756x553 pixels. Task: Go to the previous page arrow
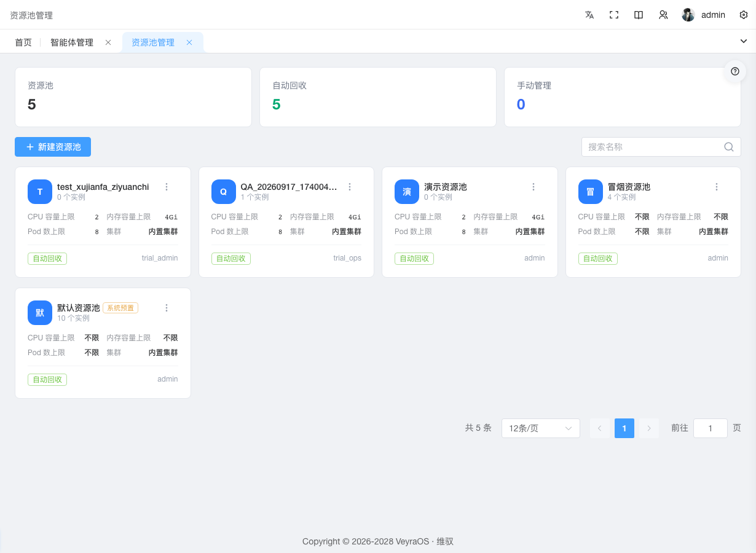pyautogui.click(x=600, y=428)
